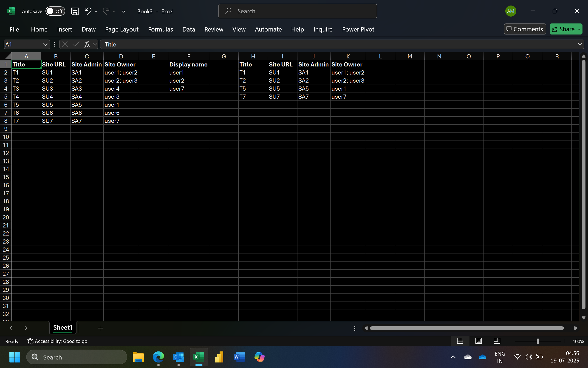Screen dimensions: 588x368
Task: Open the Page Layout ribbon tab
Action: click(x=122, y=29)
